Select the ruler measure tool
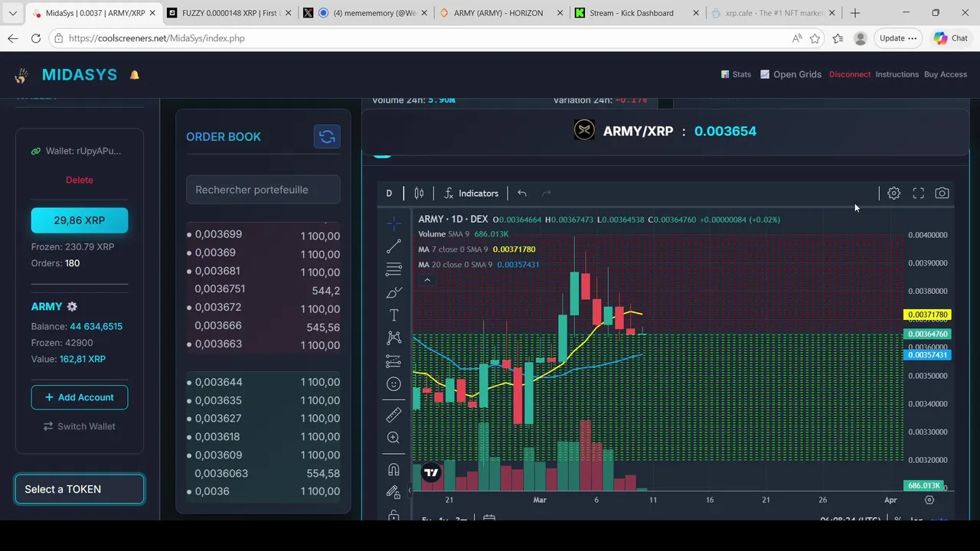Image resolution: width=980 pixels, height=551 pixels. click(394, 415)
